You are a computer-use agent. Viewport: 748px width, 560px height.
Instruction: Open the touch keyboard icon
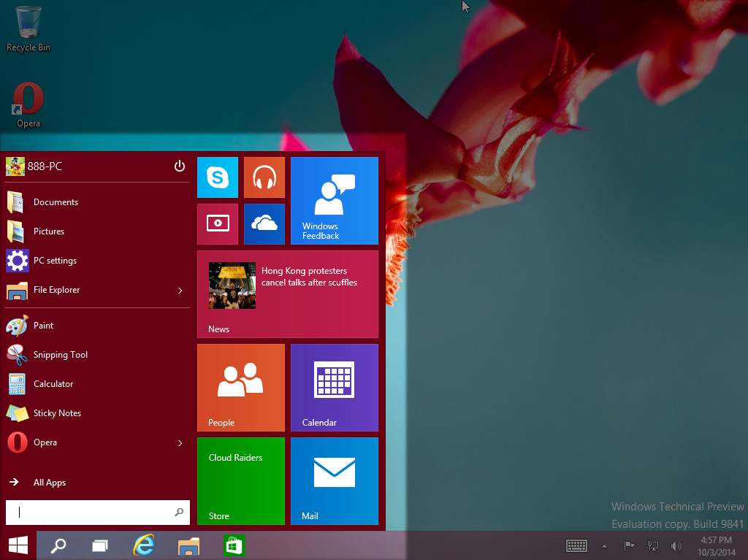tap(576, 545)
